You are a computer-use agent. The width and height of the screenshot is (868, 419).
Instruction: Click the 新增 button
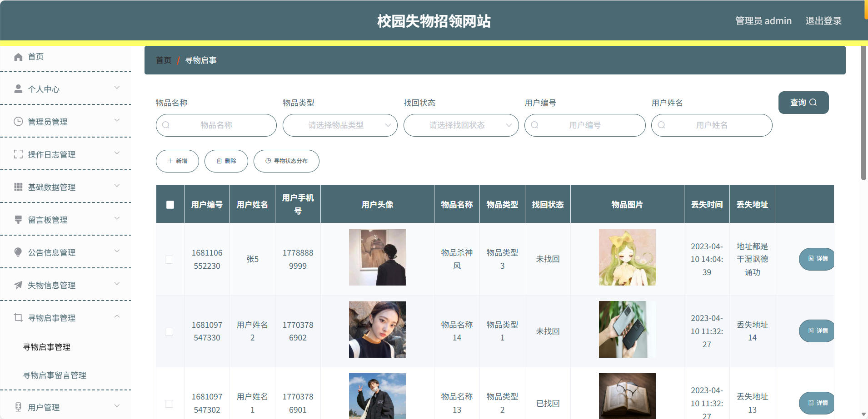pos(177,161)
